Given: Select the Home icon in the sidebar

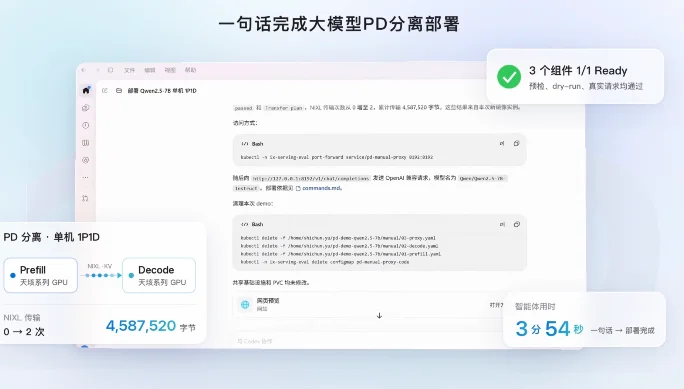Looking at the screenshot, I should [x=86, y=90].
